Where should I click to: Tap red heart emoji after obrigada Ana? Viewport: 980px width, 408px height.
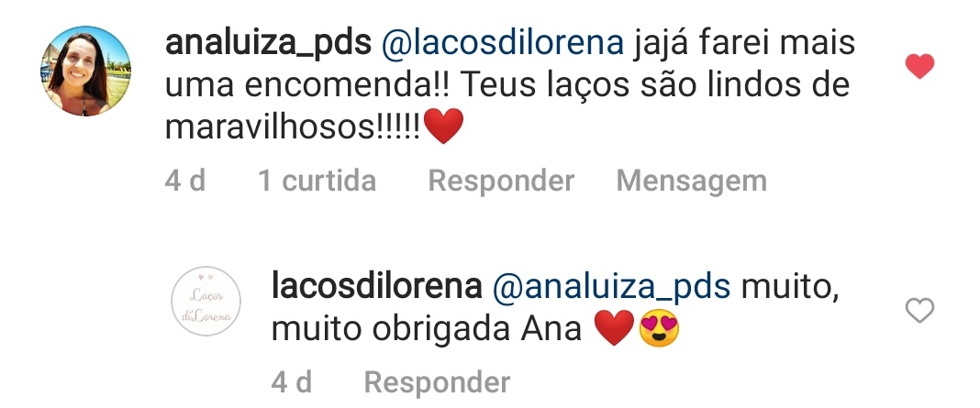click(x=614, y=328)
